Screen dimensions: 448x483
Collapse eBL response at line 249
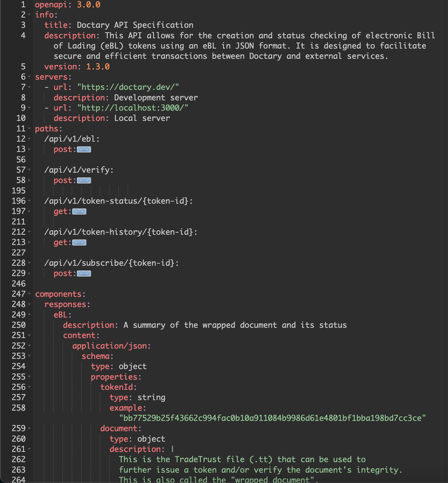pos(29,314)
